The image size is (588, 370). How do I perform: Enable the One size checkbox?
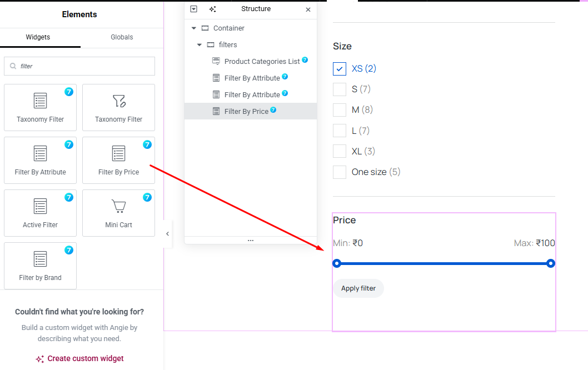[340, 172]
